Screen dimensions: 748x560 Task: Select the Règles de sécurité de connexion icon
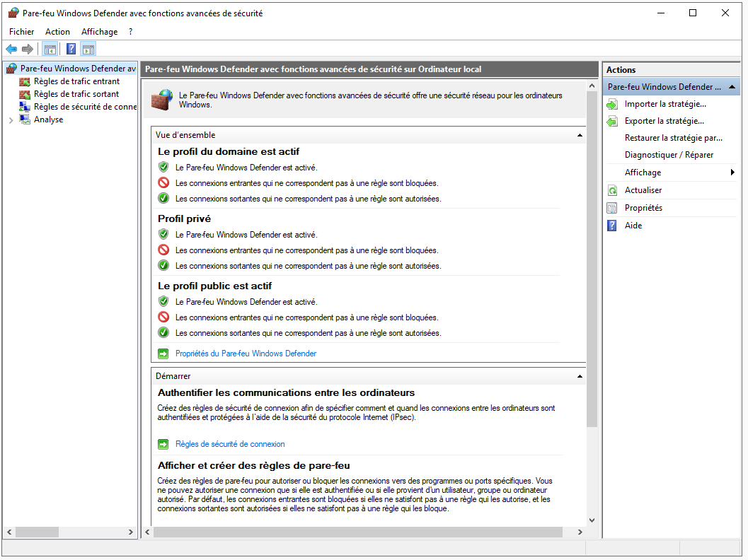click(x=24, y=107)
